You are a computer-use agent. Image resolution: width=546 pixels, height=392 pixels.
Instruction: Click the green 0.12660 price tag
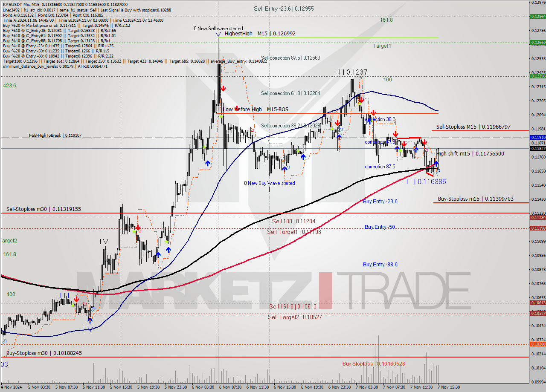pos(537,42)
